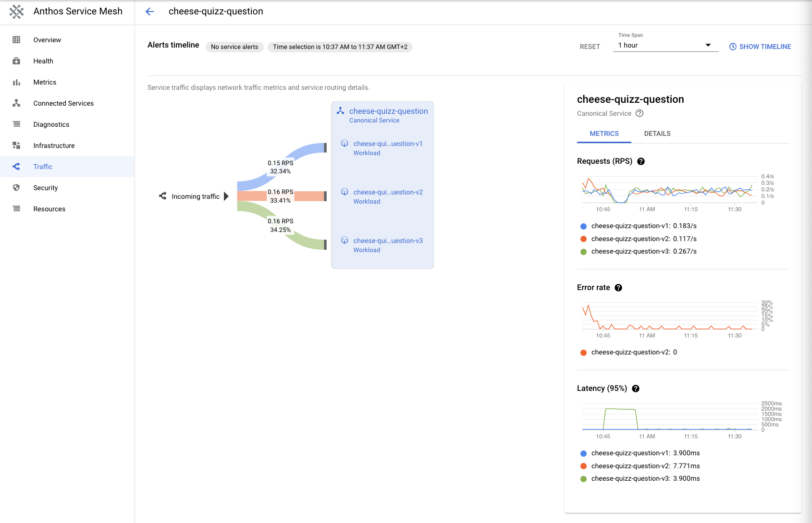Click the Latency (95%) chart
This screenshot has height=523, width=812.
click(670, 417)
